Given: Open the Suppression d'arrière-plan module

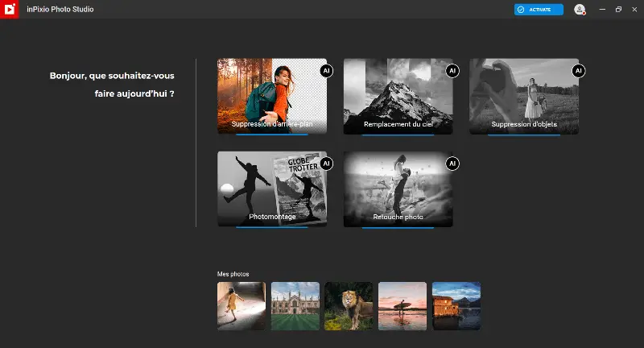Looking at the screenshot, I should coord(271,97).
